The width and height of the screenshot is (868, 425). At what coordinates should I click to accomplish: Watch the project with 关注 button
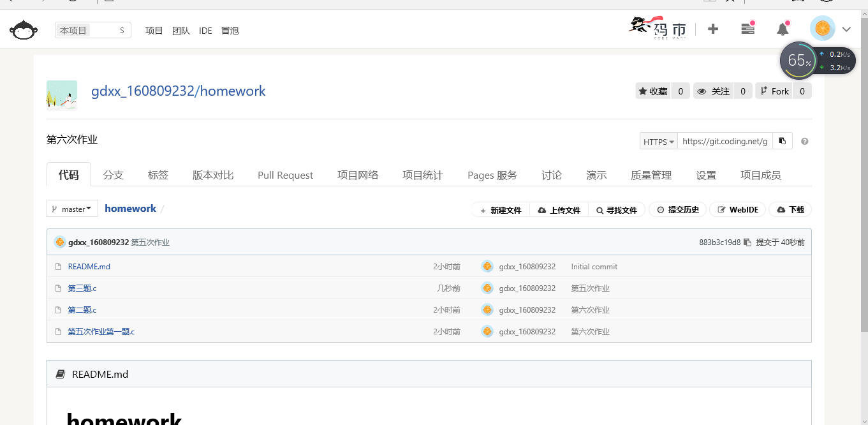713,91
